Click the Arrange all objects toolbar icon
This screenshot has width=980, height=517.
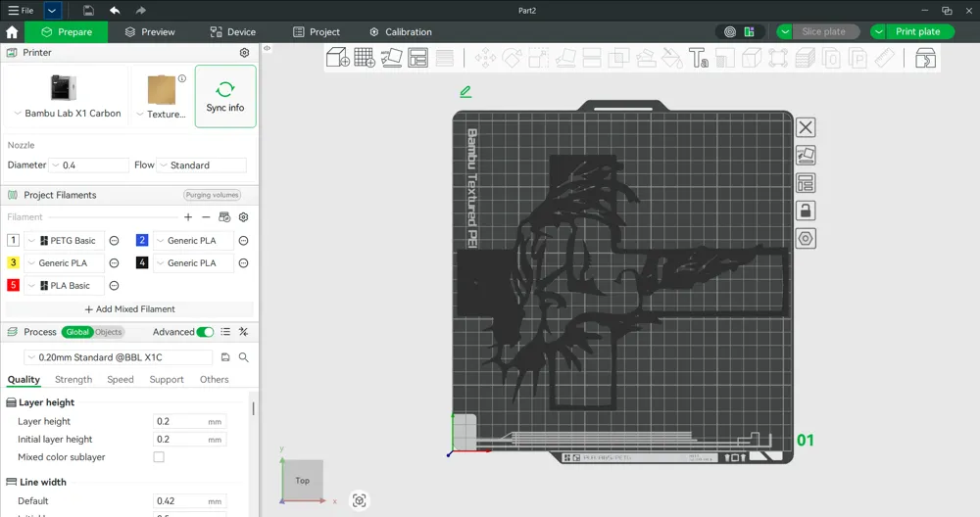pyautogui.click(x=417, y=58)
